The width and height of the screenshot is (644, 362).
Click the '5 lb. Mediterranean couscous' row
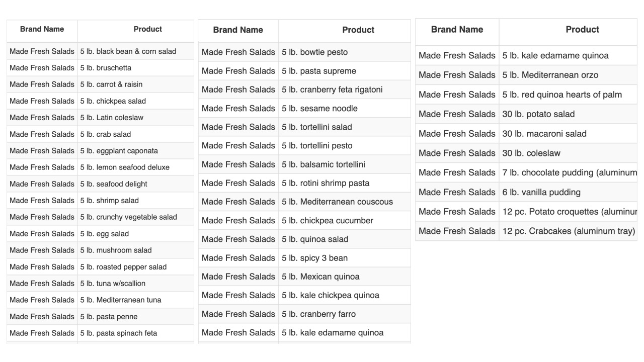coord(304,202)
